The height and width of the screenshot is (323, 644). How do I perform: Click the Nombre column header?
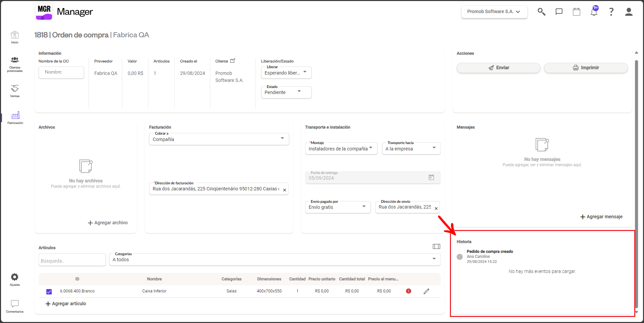point(154,279)
